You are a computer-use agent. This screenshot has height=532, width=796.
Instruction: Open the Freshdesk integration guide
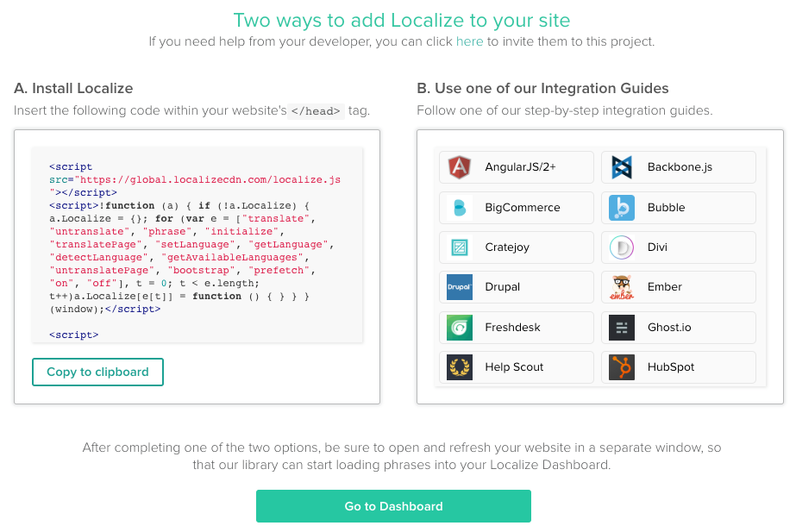(517, 328)
